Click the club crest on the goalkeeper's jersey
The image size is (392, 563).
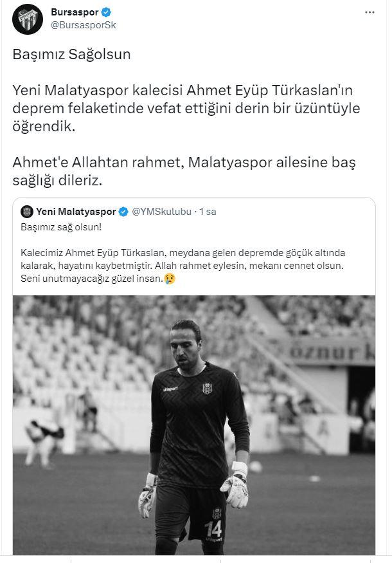207,388
